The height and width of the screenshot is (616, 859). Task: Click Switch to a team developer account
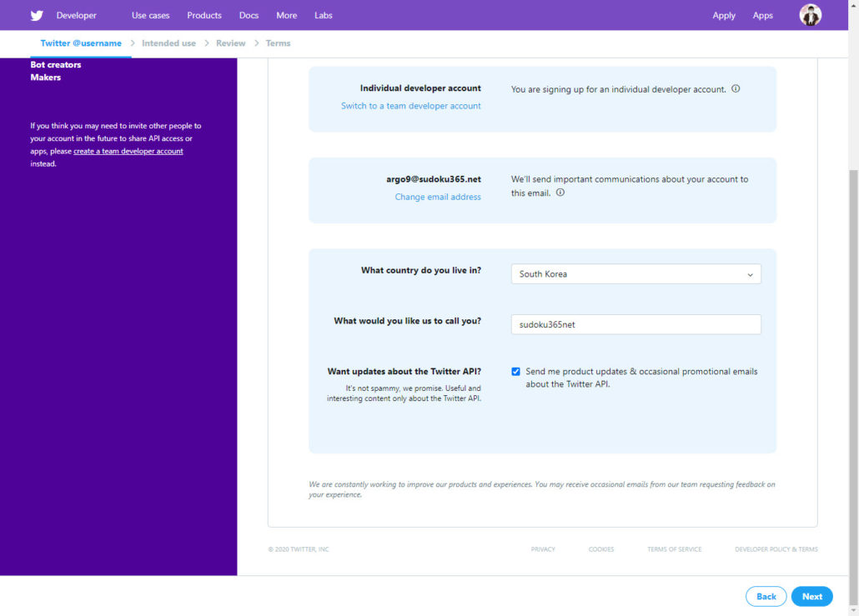[x=411, y=106]
